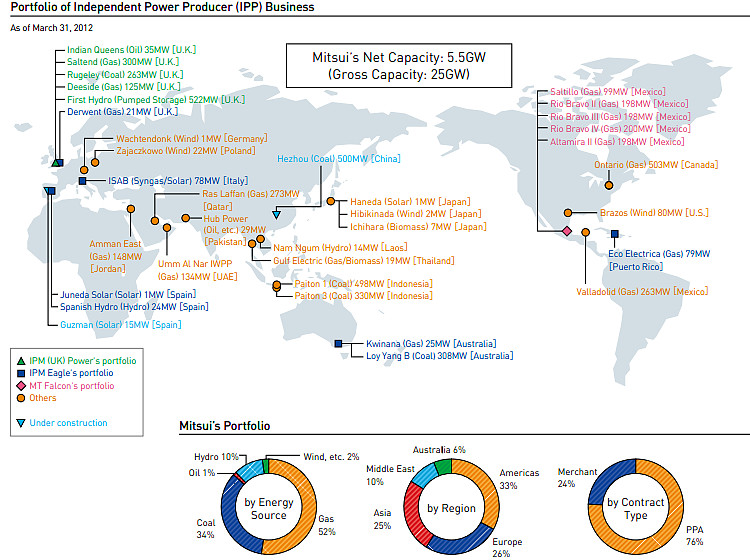Click the Mitsui's Portfolio heading
750x560 pixels.
pyautogui.click(x=225, y=426)
